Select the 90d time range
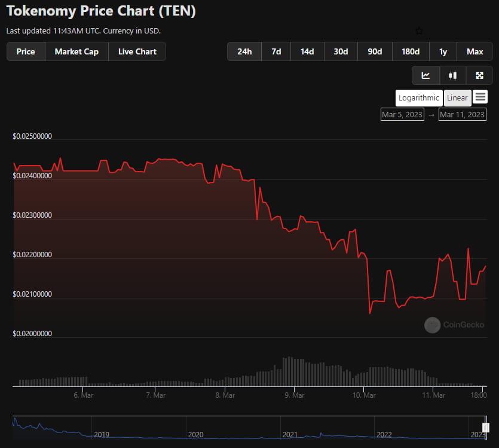Screen dimensions: 499x448 375,51
